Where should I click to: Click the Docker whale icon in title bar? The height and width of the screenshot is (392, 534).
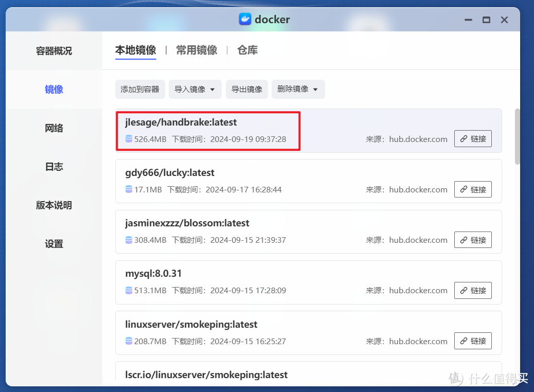(244, 20)
